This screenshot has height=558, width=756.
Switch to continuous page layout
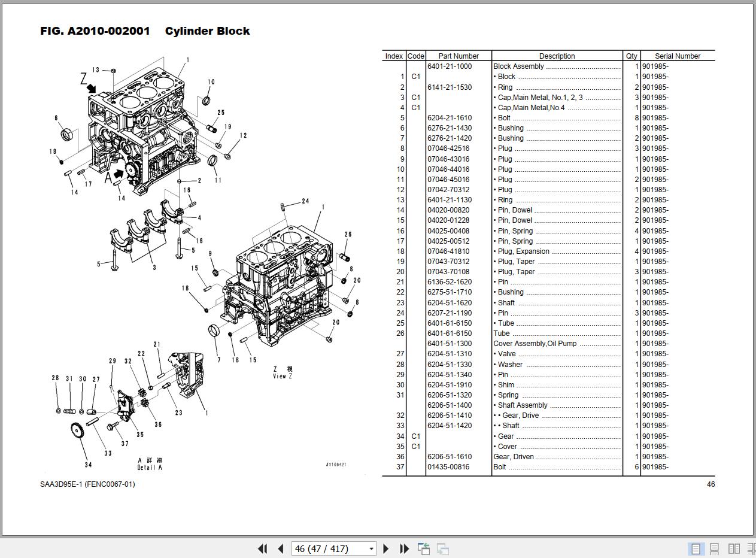point(715,548)
